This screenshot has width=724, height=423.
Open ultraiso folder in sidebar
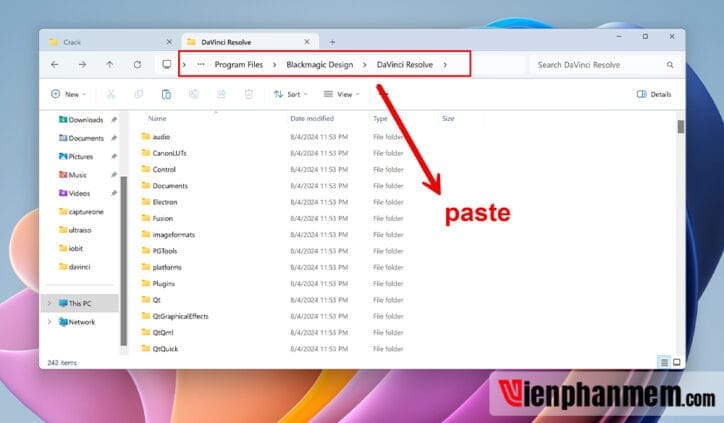click(75, 230)
